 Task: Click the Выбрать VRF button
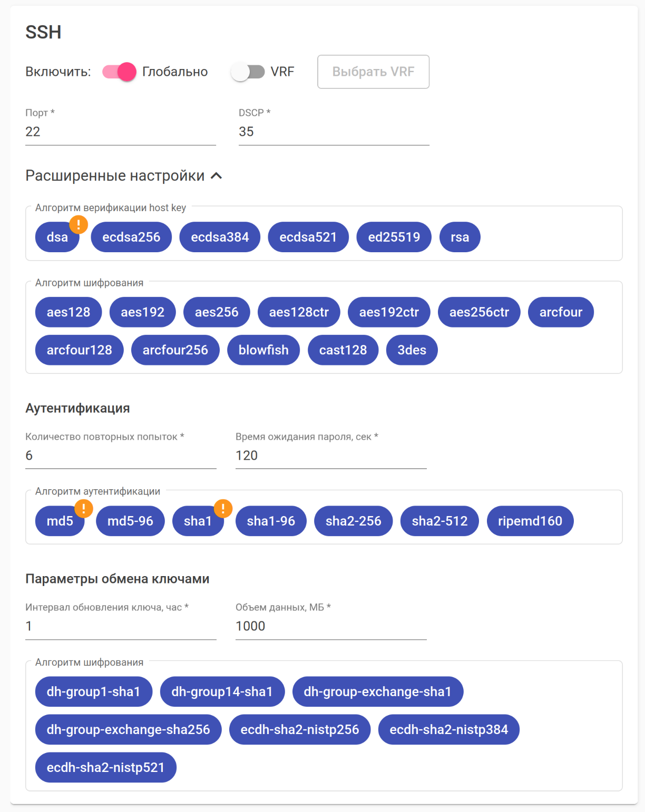point(373,72)
